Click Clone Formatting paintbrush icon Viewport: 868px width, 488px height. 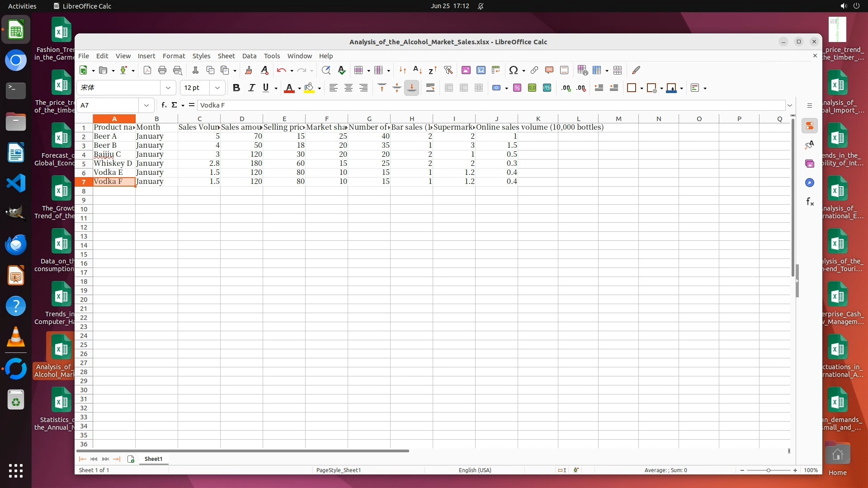tap(248, 70)
